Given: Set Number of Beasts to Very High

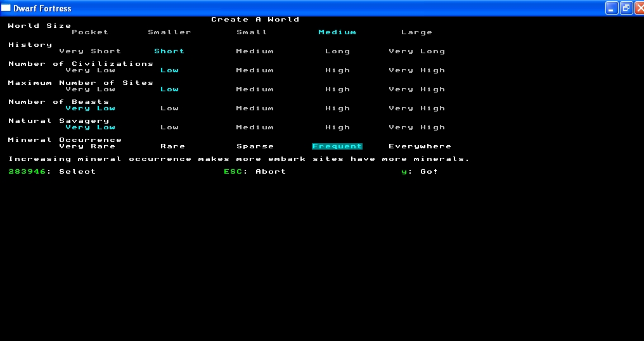Looking at the screenshot, I should point(417,108).
